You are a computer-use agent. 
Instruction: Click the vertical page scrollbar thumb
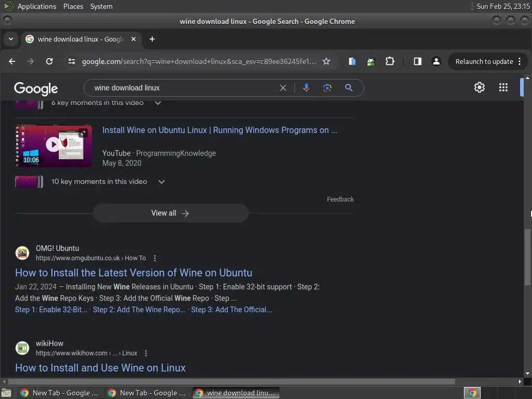[x=527, y=258]
